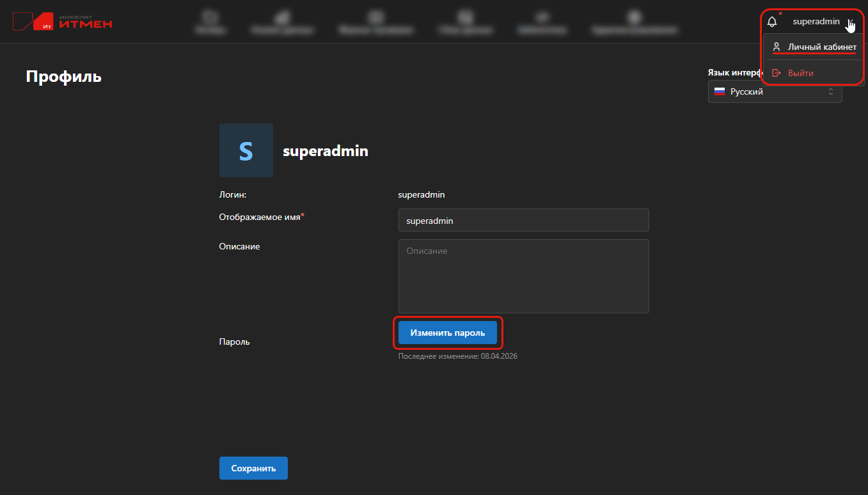Screen dimensions: 868x495
Task: Select Личный кабинет from user menu
Action: click(x=821, y=47)
